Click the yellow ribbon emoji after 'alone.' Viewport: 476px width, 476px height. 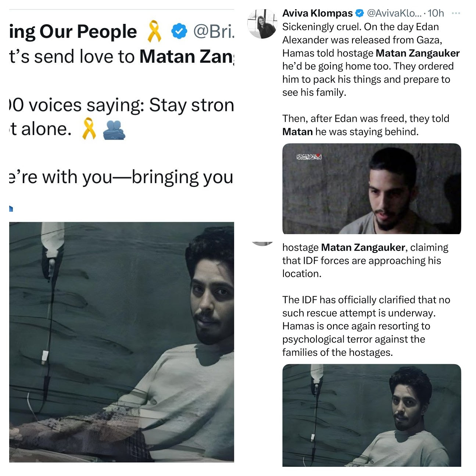tap(89, 129)
